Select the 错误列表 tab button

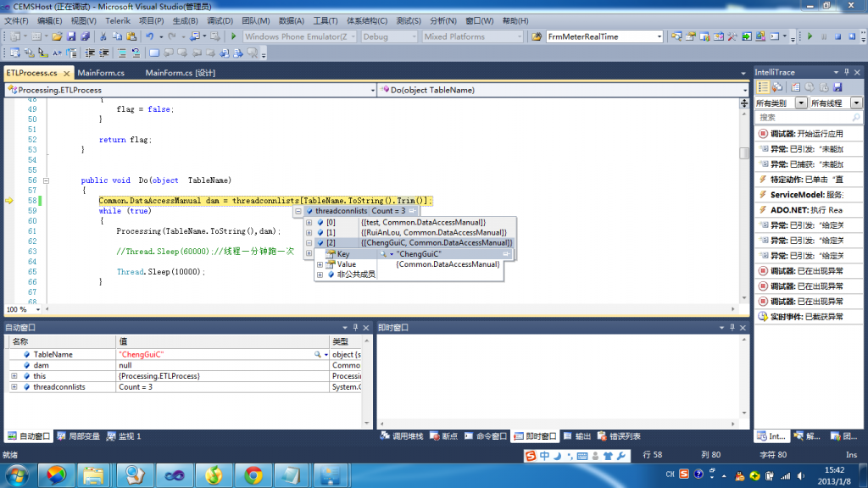[619, 436]
